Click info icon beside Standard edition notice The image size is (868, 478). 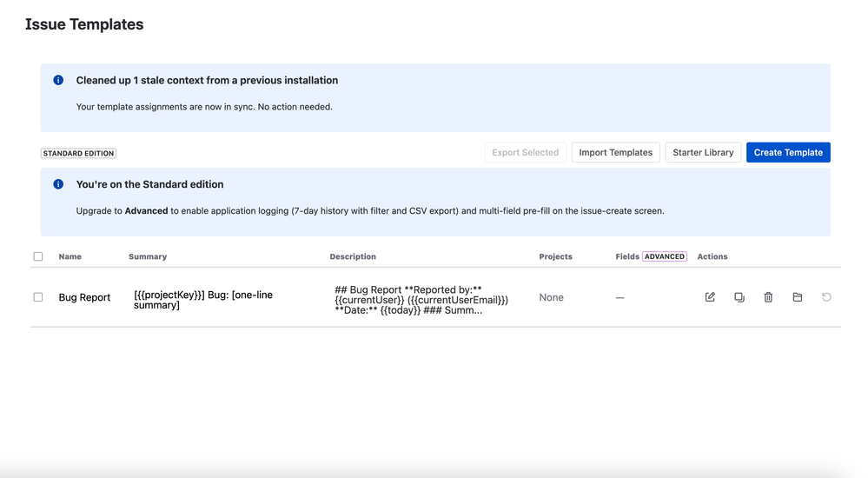(58, 184)
